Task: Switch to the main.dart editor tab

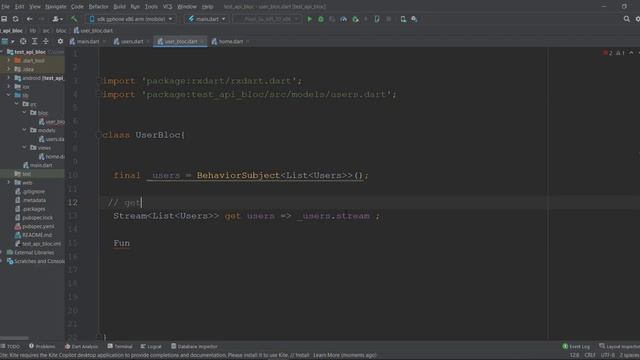Action: [x=87, y=42]
